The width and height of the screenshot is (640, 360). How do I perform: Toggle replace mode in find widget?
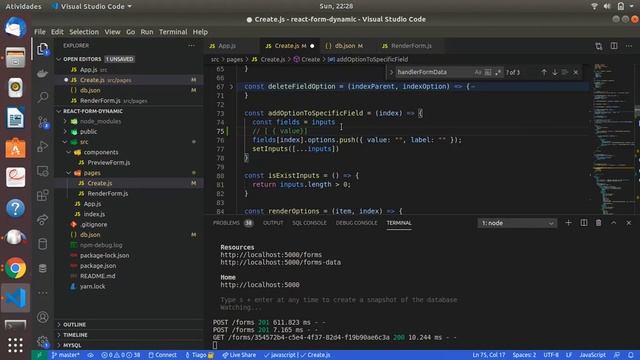coord(391,72)
